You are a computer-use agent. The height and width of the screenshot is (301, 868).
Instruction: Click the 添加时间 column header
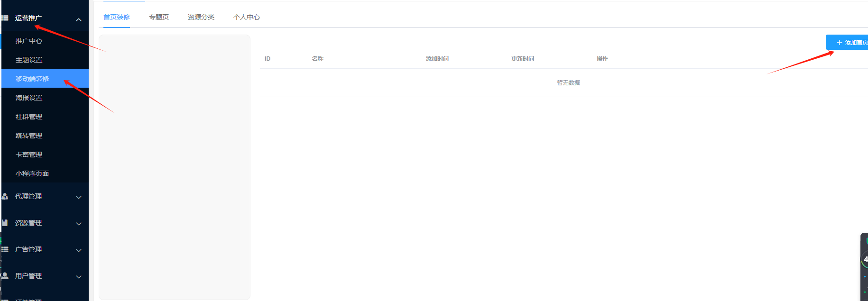click(x=437, y=59)
